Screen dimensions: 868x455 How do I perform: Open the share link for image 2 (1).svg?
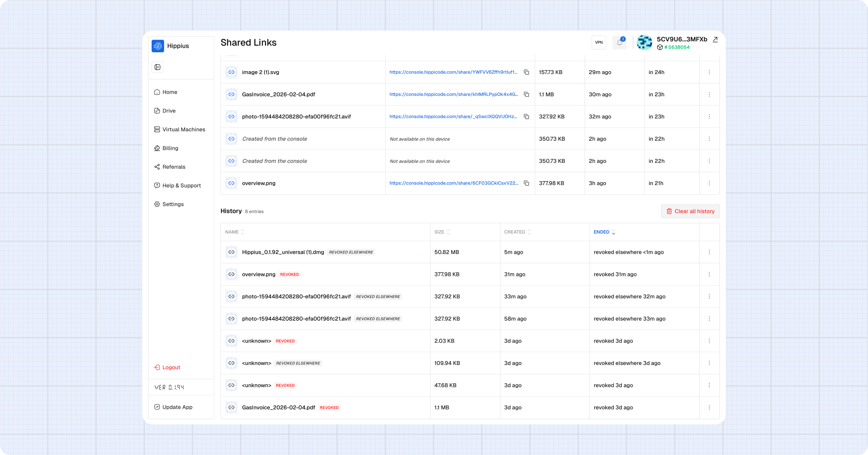(453, 72)
